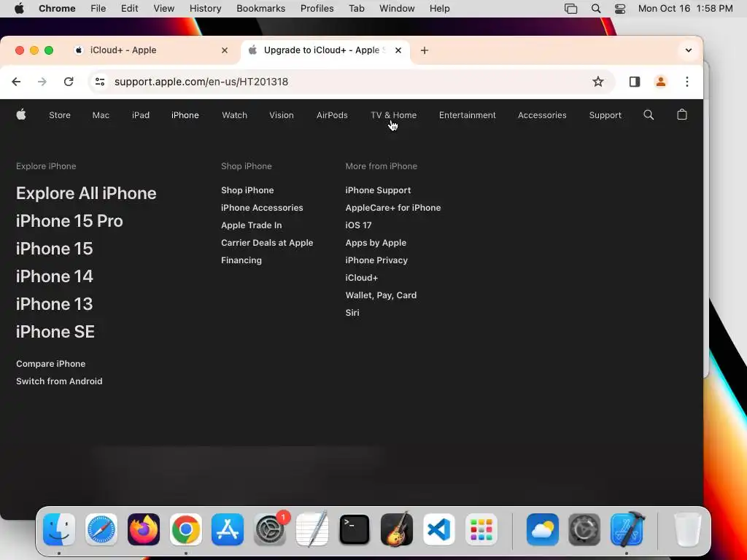The height and width of the screenshot is (560, 747).
Task: Click Watch in Apple navigation
Action: coord(234,115)
